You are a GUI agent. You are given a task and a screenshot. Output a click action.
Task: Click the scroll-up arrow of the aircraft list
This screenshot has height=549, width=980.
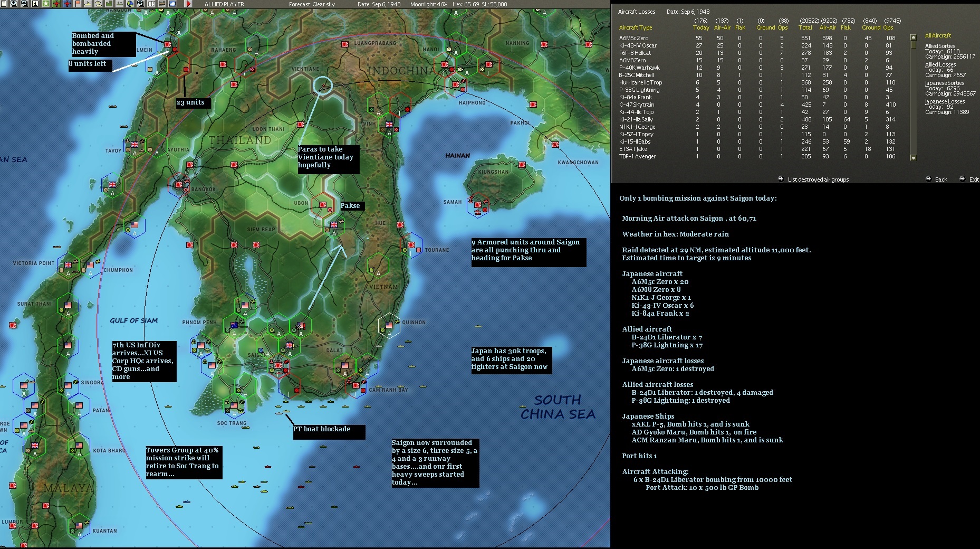(x=914, y=37)
